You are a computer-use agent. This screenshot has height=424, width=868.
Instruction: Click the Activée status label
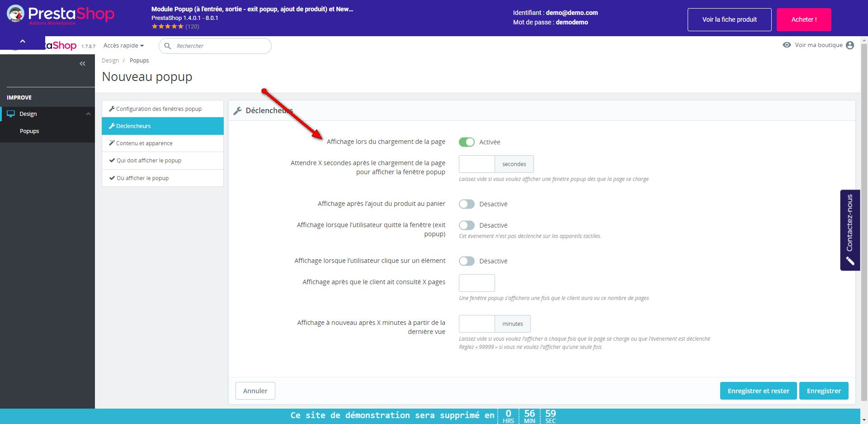click(490, 142)
